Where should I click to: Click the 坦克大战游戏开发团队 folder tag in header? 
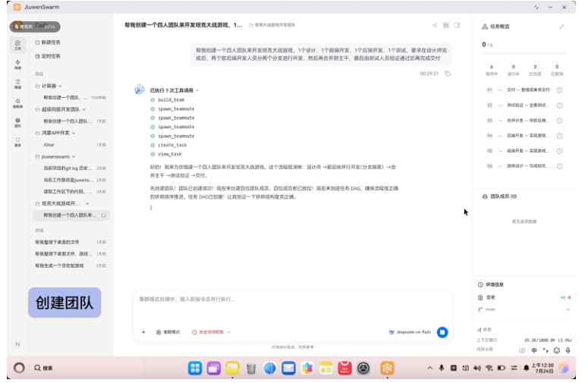272,25
